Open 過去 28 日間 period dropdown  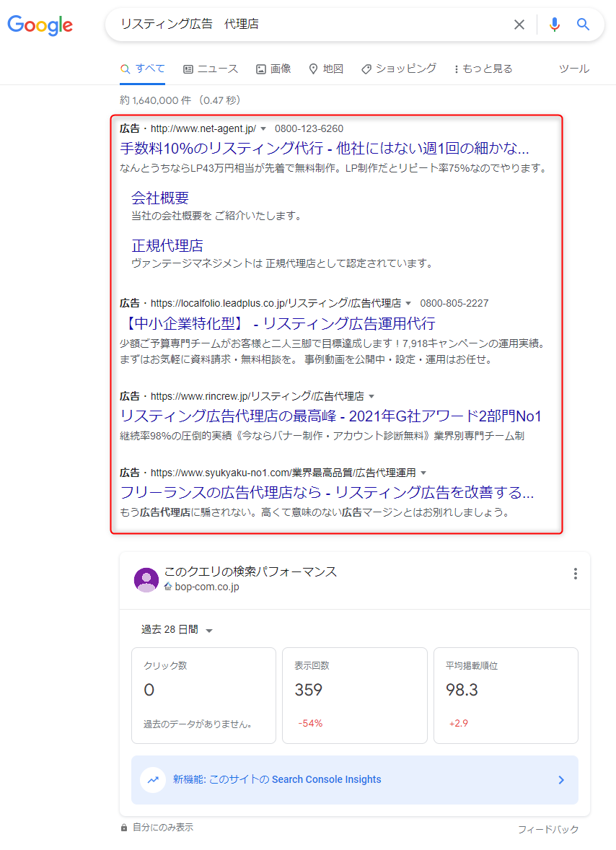point(177,630)
